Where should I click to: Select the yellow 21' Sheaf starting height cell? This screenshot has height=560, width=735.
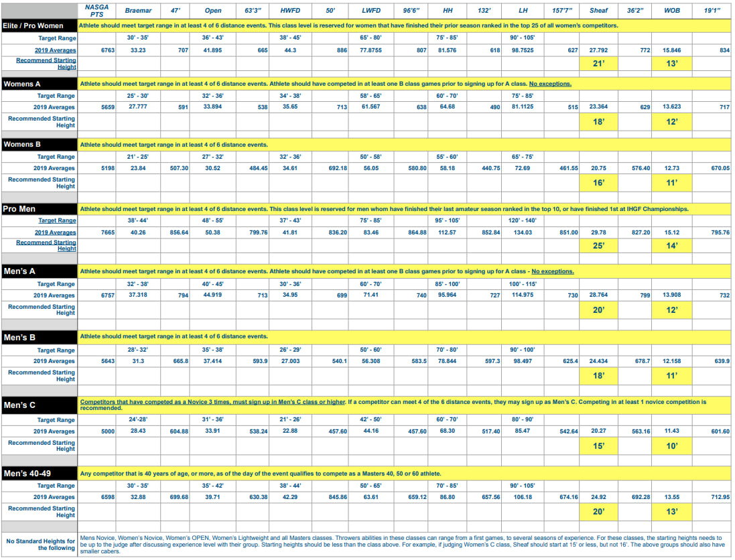[598, 63]
